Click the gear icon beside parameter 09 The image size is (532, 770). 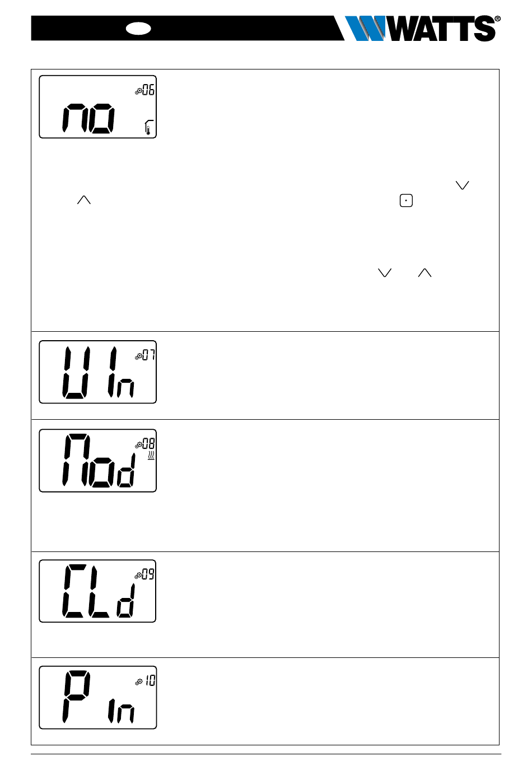[138, 575]
